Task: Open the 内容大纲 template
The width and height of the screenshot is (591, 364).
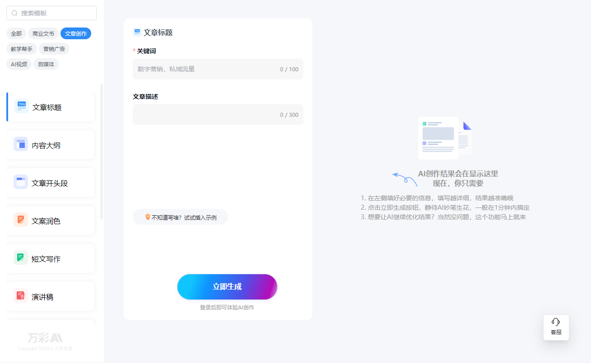Action: pos(51,145)
